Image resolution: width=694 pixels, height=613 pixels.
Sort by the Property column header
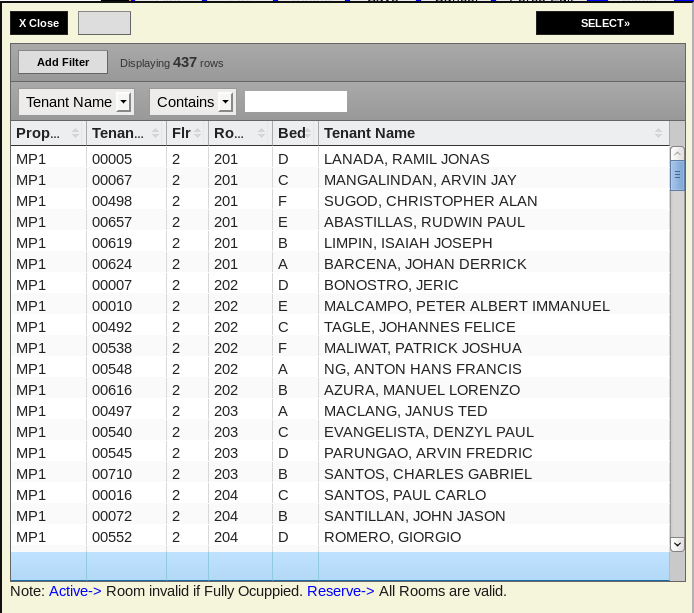(48, 133)
